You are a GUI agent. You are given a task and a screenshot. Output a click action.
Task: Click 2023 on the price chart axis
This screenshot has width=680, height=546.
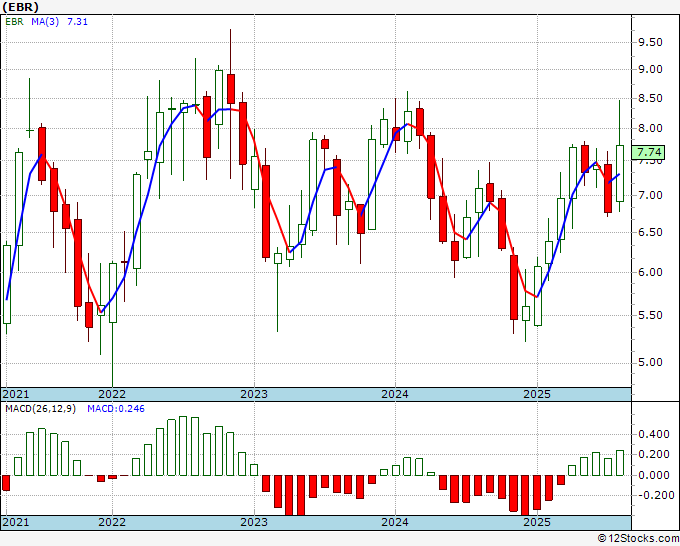tap(254, 394)
